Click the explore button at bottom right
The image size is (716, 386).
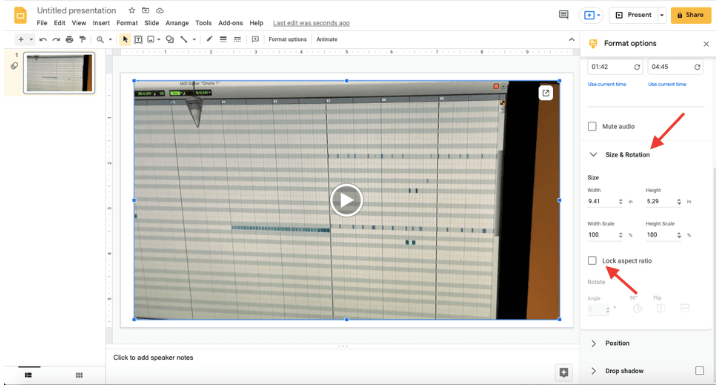(564, 372)
